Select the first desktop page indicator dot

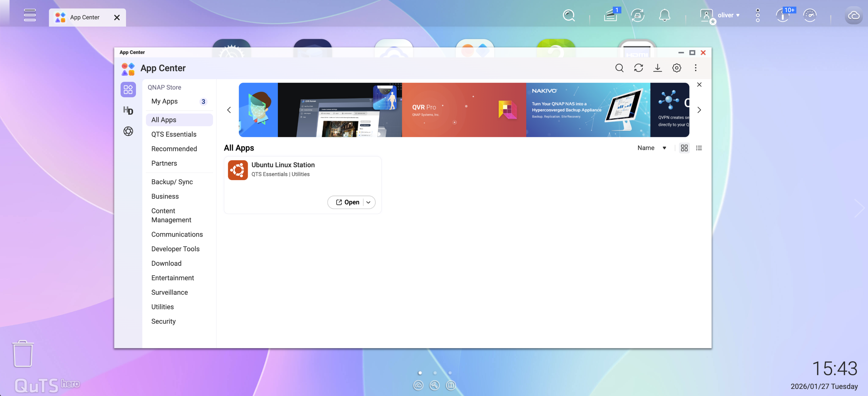click(420, 373)
